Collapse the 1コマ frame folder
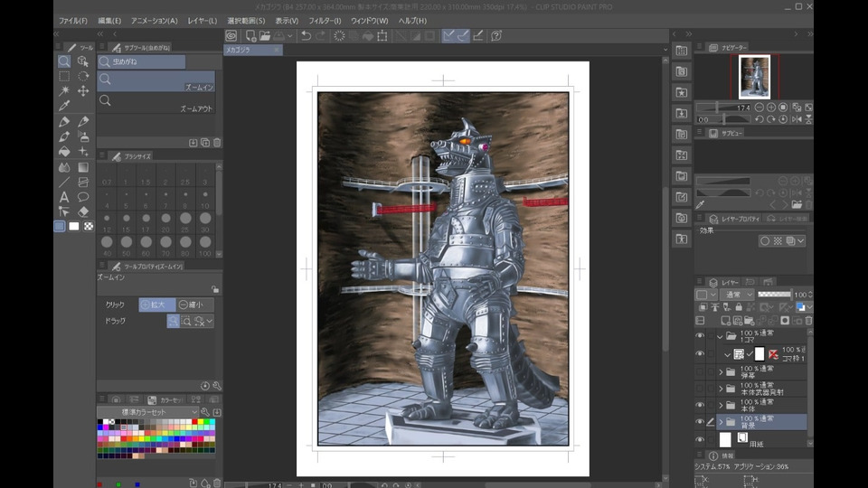868x488 pixels. [x=721, y=335]
